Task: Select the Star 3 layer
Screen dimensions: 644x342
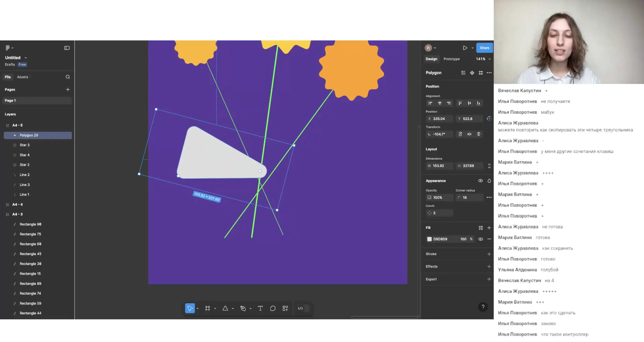Action: coord(25,145)
